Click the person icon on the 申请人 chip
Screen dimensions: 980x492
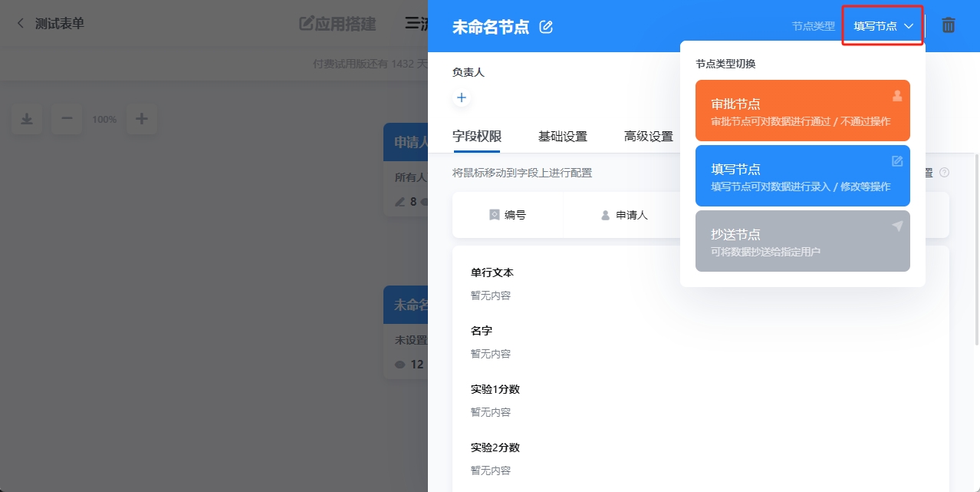(x=605, y=215)
